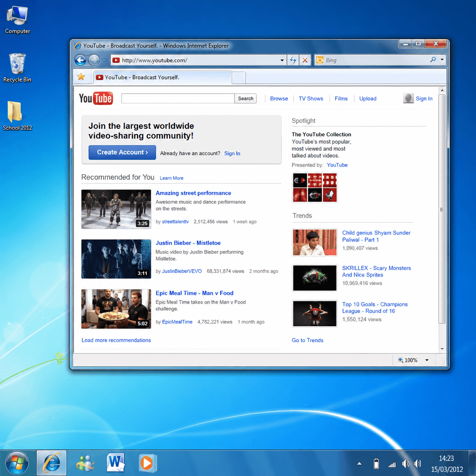The image size is (476, 476).
Task: Open the Films menu link
Action: (x=341, y=99)
